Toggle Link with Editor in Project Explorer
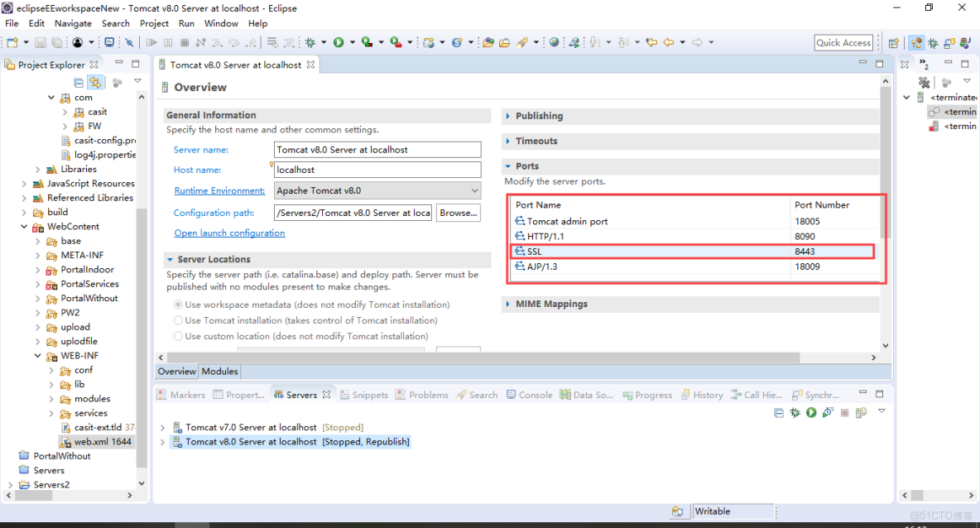Viewport: 980px width, 528px height. click(95, 83)
